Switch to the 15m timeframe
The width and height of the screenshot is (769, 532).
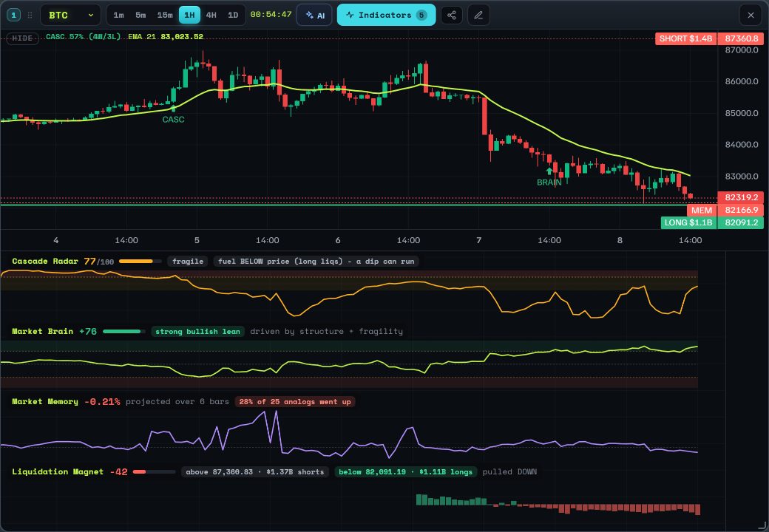tap(165, 16)
